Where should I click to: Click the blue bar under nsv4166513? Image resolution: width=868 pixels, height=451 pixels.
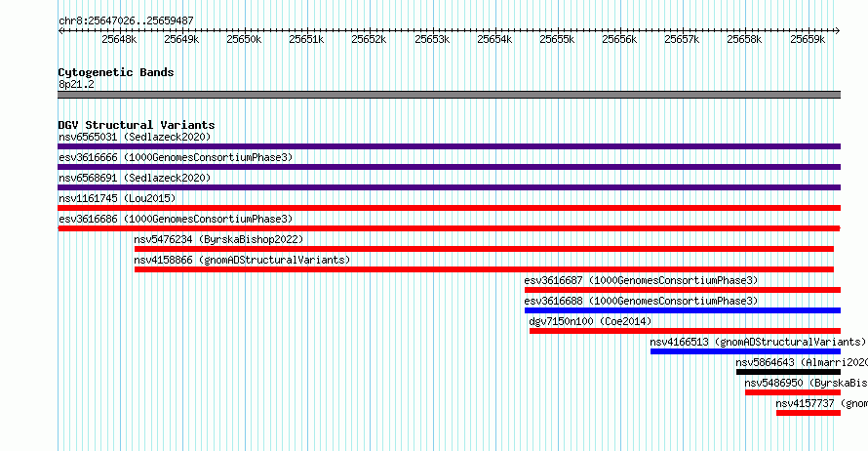745,351
